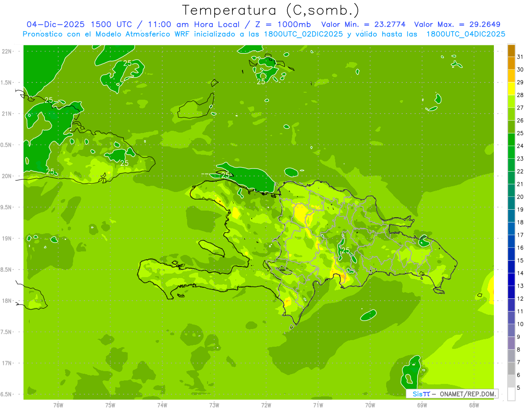Click the '25' contour label inside Dominican Republic
Image resolution: width=532 pixels, height=411 pixels.
pos(346,251)
